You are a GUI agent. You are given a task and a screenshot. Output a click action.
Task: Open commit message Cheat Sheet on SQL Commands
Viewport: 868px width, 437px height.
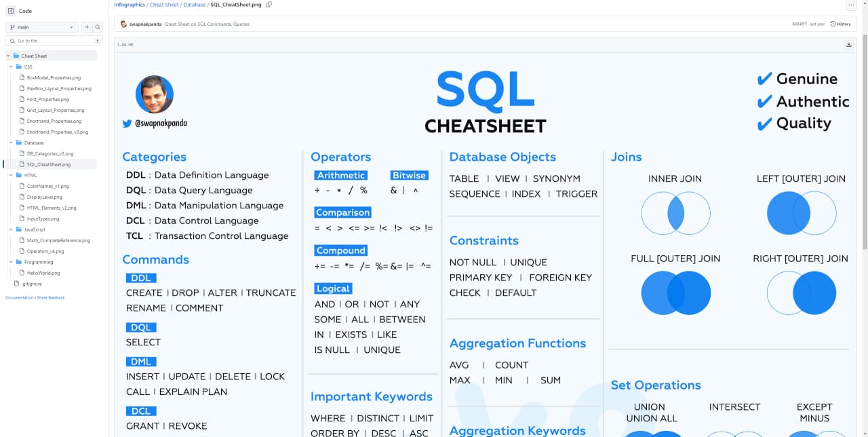click(x=207, y=24)
